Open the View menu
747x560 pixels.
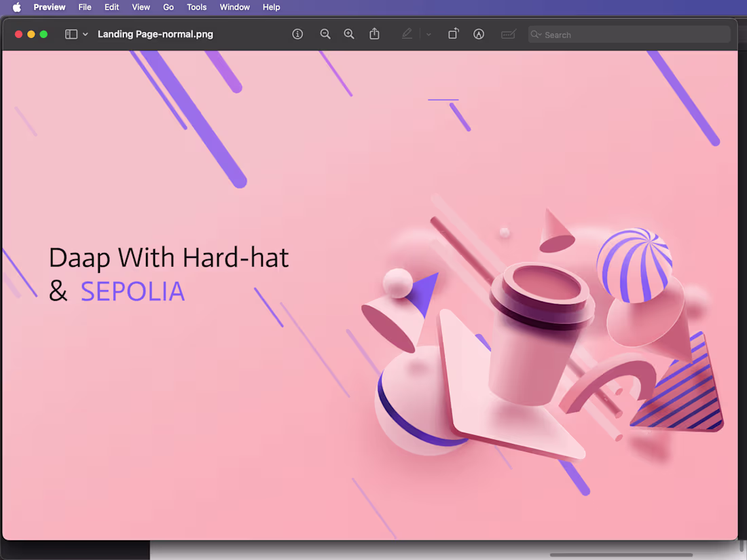point(141,7)
